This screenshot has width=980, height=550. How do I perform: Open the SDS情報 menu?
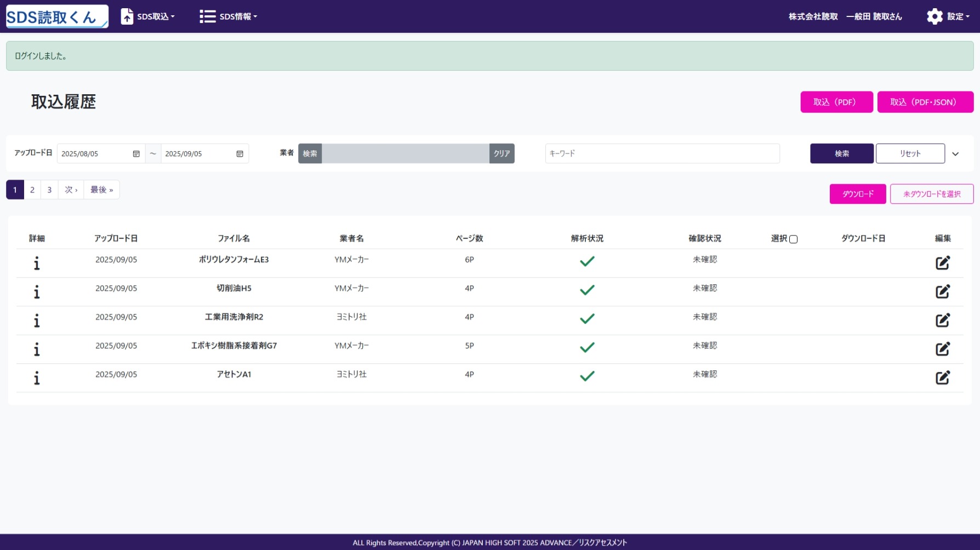point(229,16)
